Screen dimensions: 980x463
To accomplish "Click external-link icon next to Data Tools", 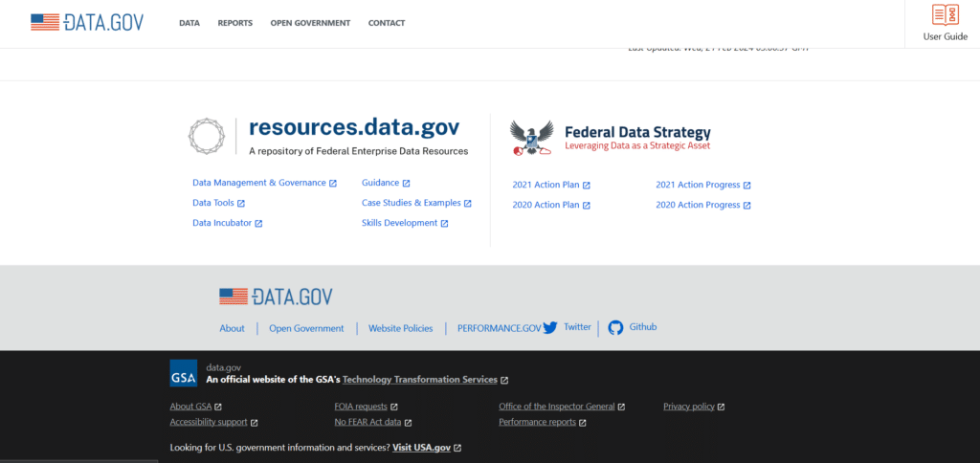I will point(241,204).
